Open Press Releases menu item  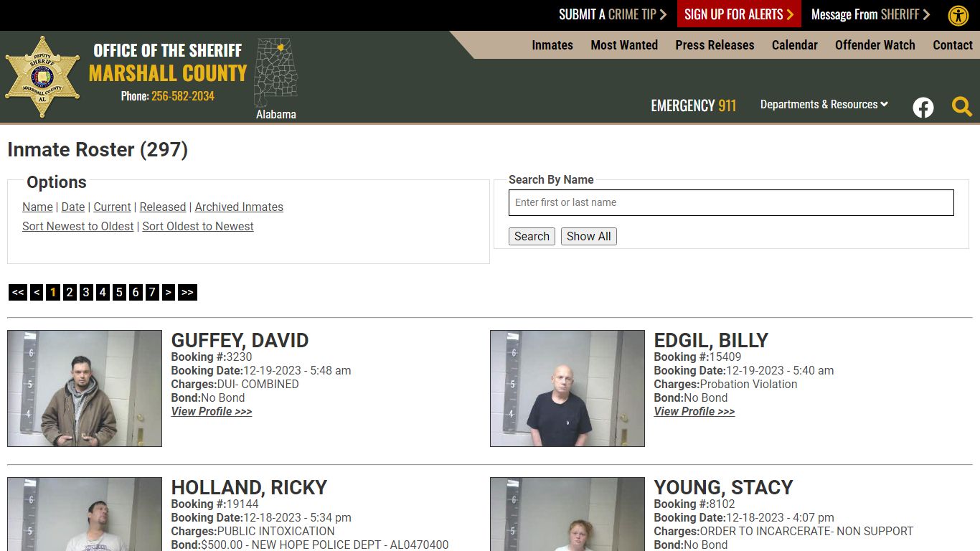[x=715, y=44]
